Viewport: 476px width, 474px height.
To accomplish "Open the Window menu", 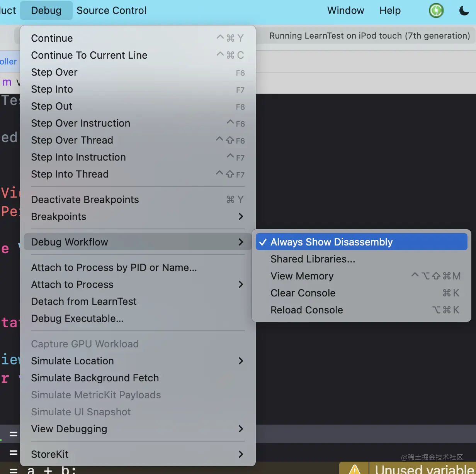I will point(345,10).
